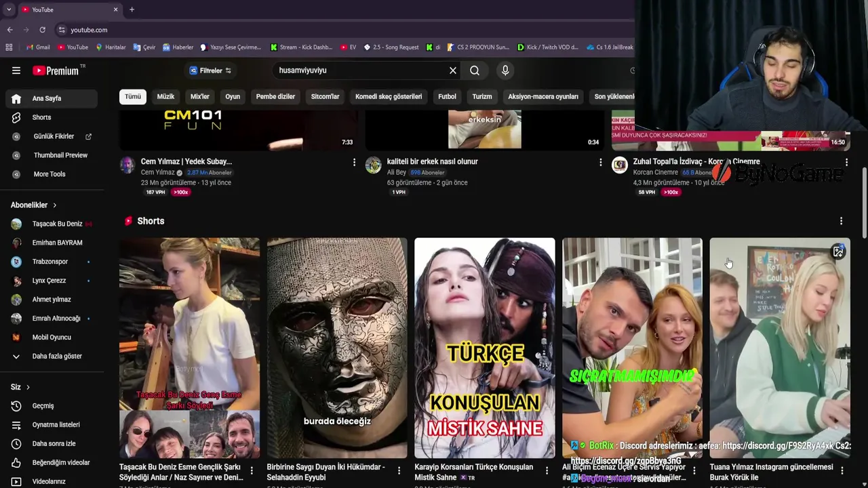Open Oynatma listeleri playlists
Screen dimensions: 868x488
tap(52, 425)
